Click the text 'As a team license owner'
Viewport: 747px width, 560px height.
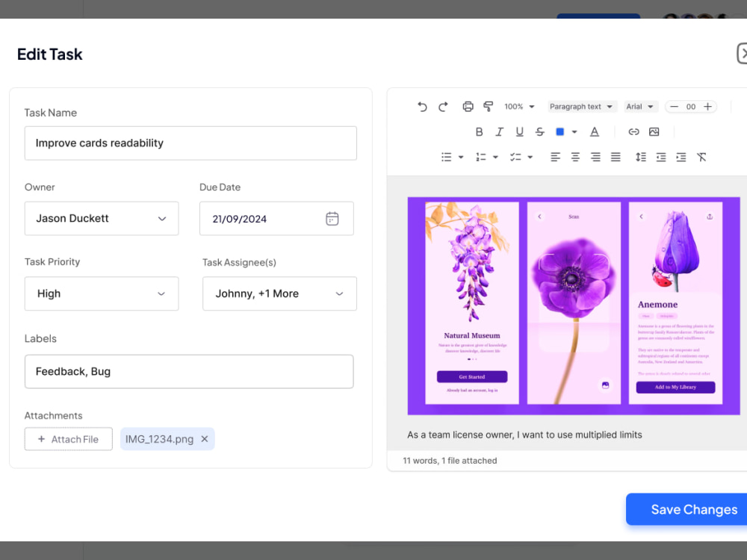[x=460, y=435]
